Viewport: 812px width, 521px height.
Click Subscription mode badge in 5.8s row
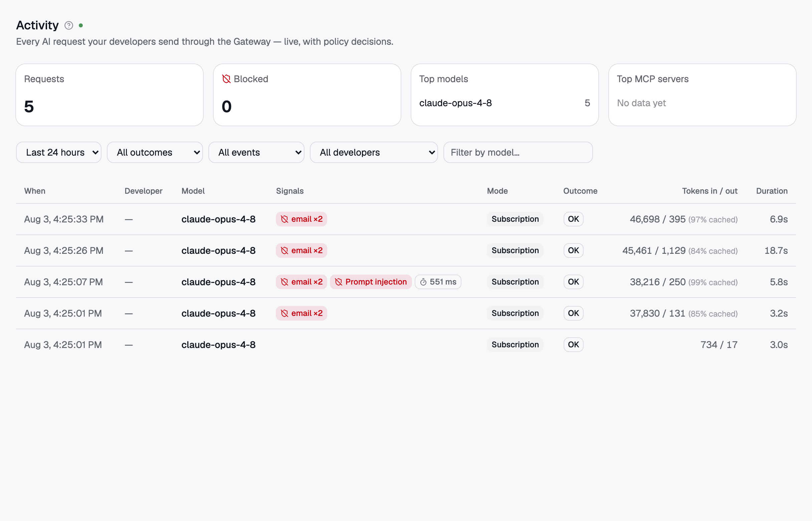[516, 282]
